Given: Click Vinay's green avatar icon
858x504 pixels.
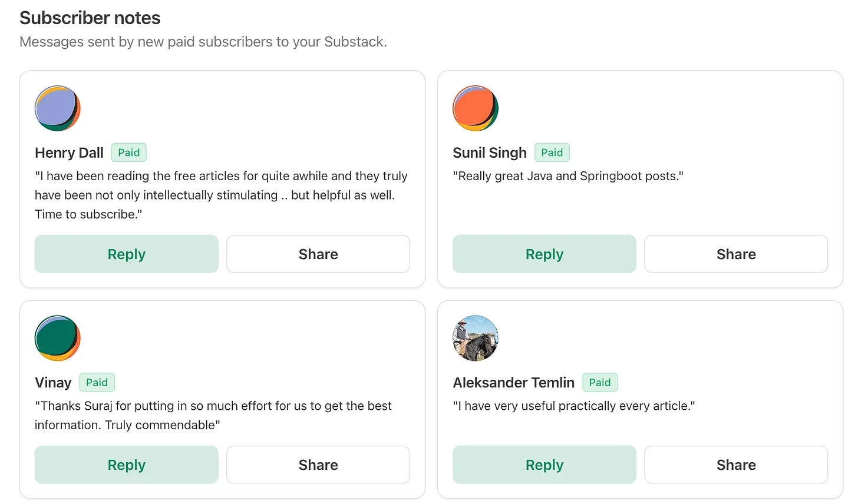Looking at the screenshot, I should [x=58, y=338].
